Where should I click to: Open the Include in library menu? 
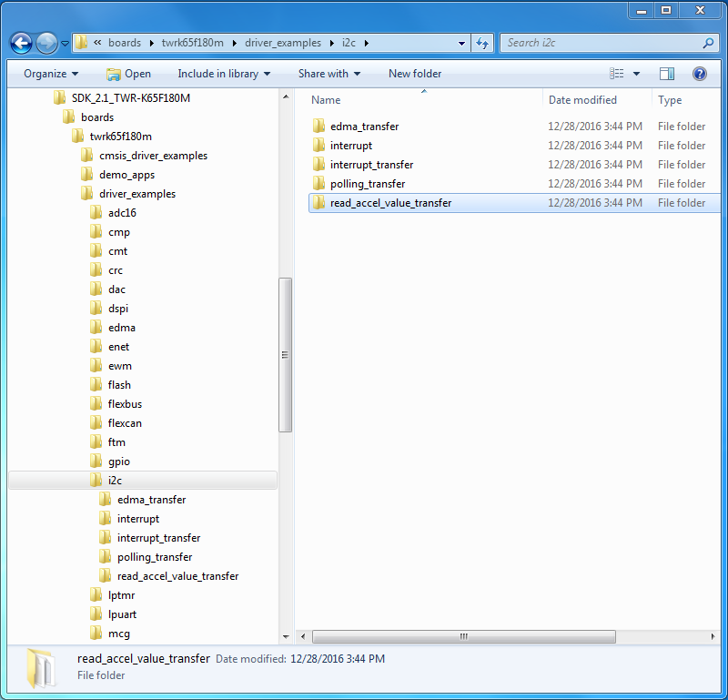pyautogui.click(x=224, y=74)
